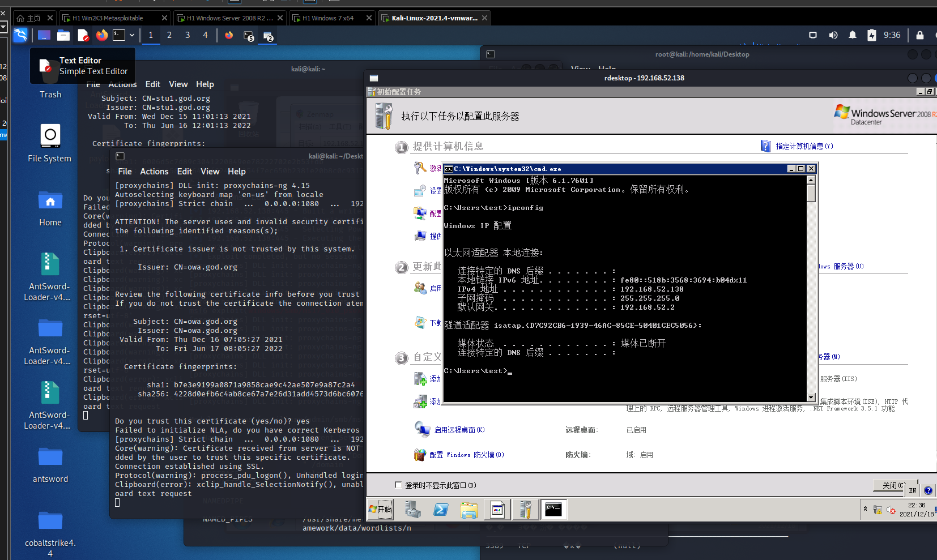
Task: Click muted speaker tray icon
Action: pos(891,510)
